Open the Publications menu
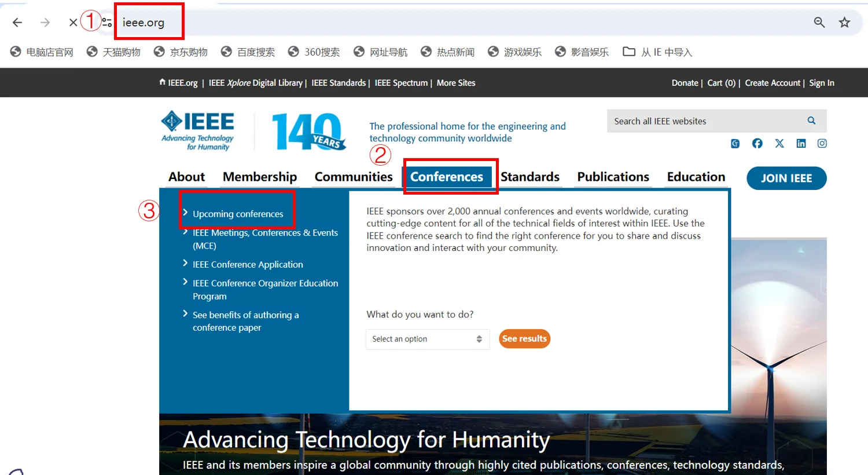Viewport: 868px width, 475px height. click(x=613, y=177)
